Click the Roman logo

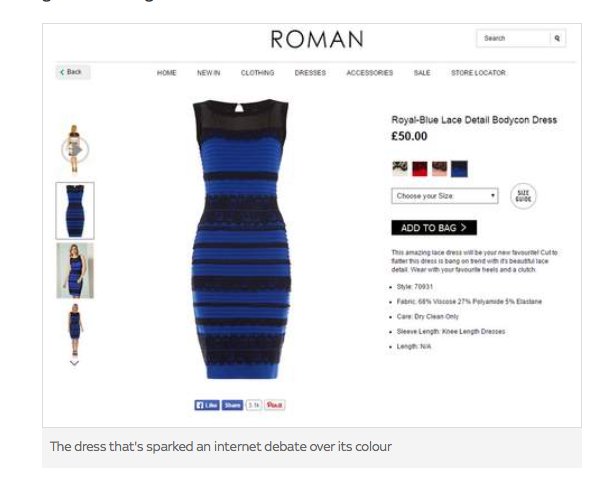point(317,40)
